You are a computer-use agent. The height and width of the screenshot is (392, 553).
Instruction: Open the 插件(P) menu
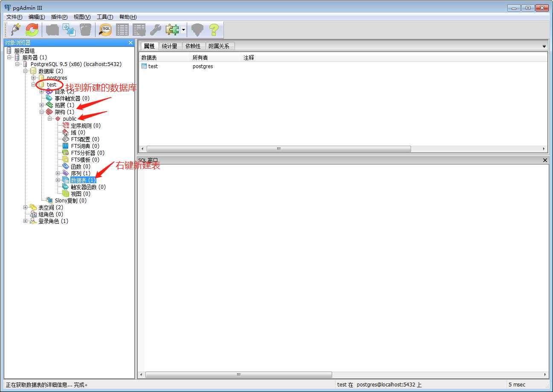(59, 17)
